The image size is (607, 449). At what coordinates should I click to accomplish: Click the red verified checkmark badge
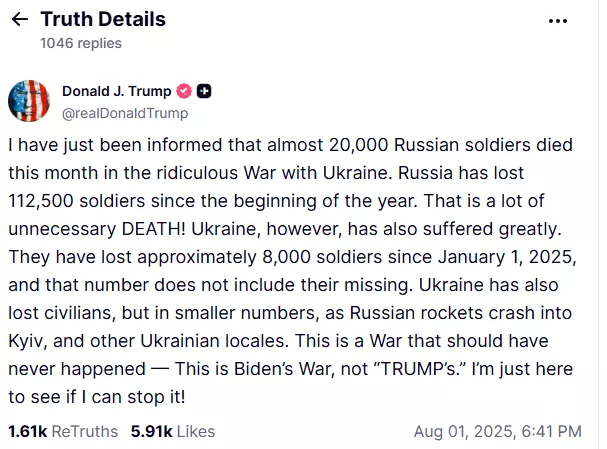point(184,91)
